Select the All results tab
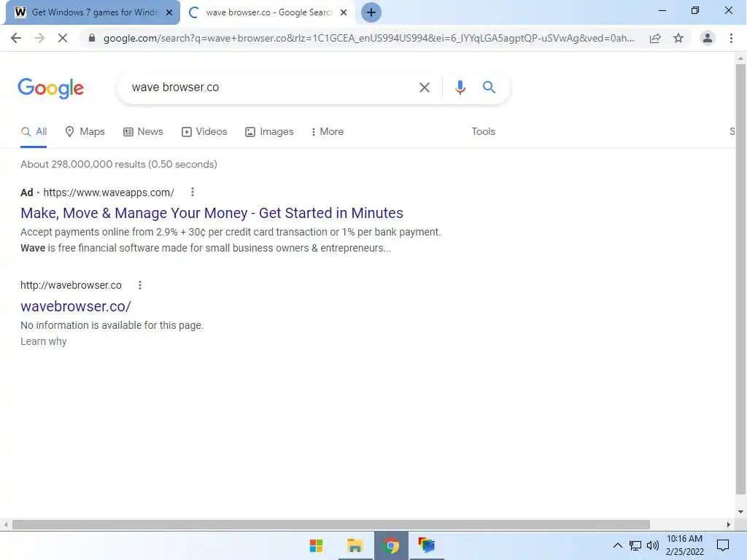The image size is (747, 560). point(34,132)
